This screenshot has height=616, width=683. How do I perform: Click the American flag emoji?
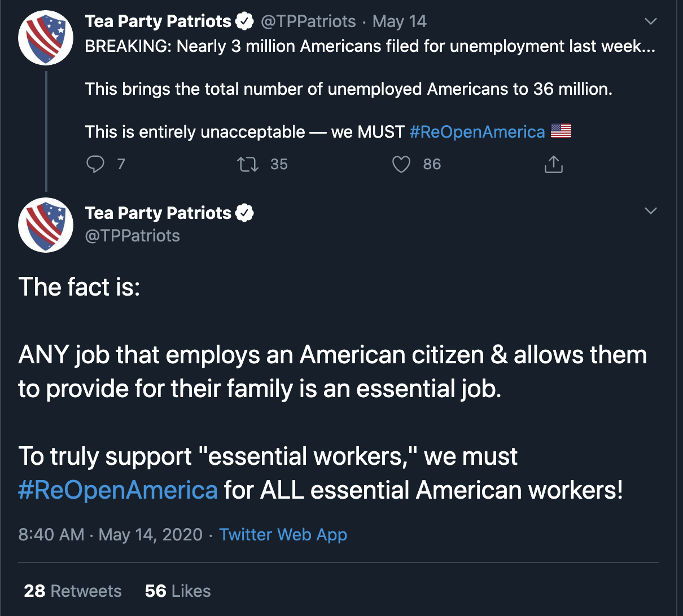tap(561, 131)
